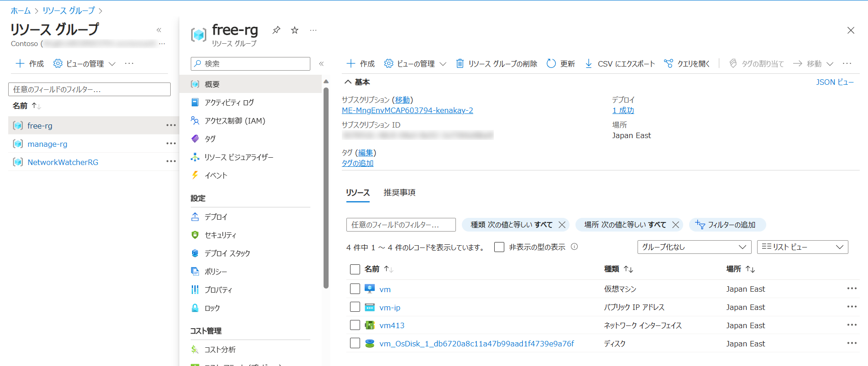Collapse the 基本 section
Screen dimensions: 868x366
(348, 82)
